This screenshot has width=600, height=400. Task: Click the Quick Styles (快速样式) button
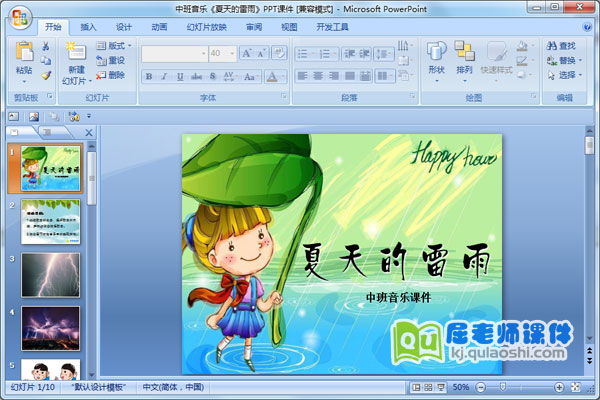(x=496, y=60)
